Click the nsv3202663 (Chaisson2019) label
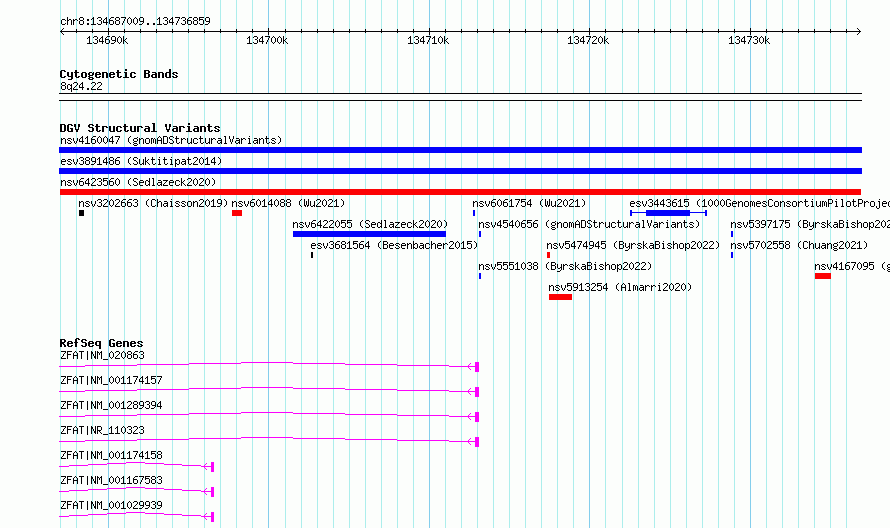This screenshot has height=528, width=890. (153, 203)
